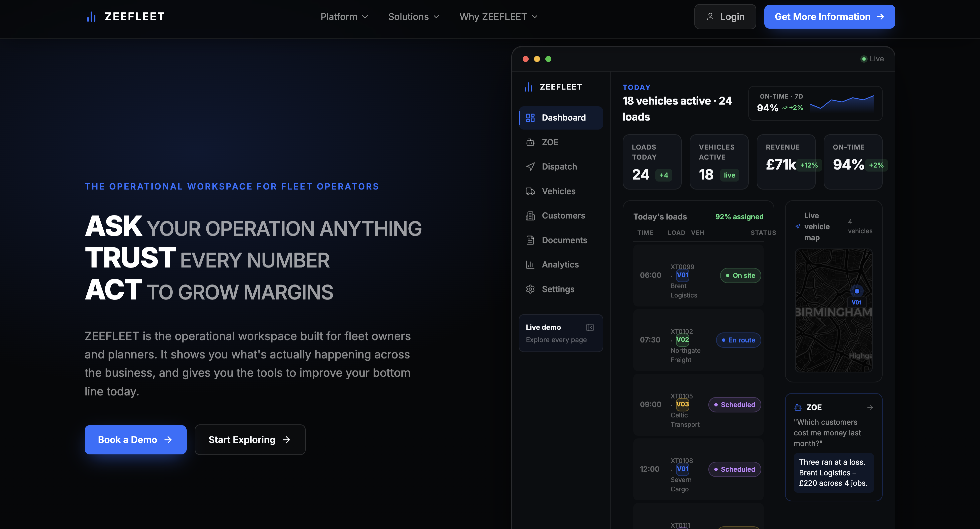Click the On site status badge

[740, 275]
